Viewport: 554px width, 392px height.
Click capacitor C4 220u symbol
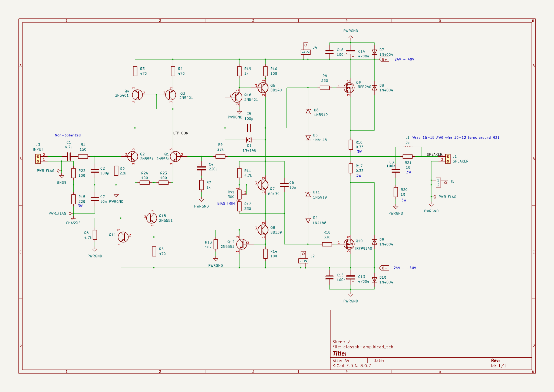[201, 168]
